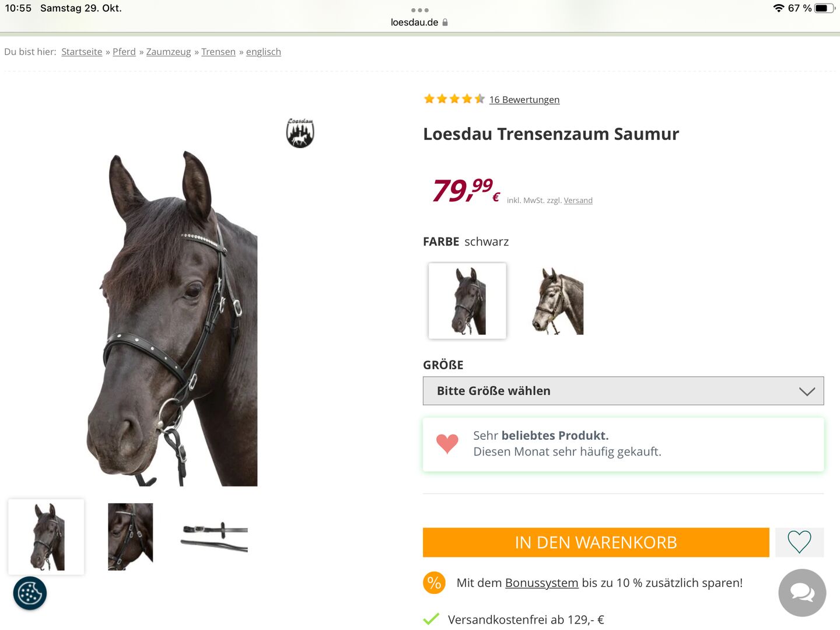Click the star rating icons
The height and width of the screenshot is (630, 840).
(454, 99)
